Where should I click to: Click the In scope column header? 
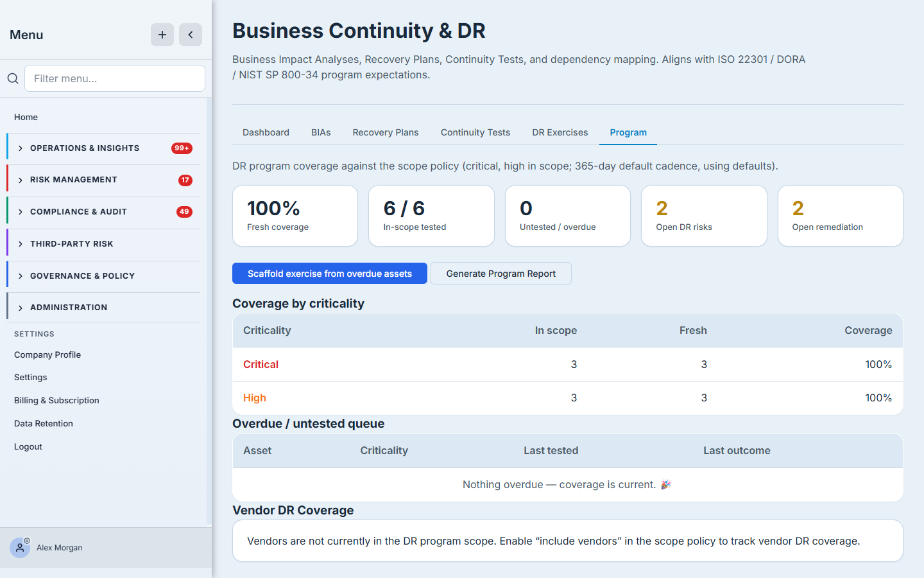tap(556, 330)
